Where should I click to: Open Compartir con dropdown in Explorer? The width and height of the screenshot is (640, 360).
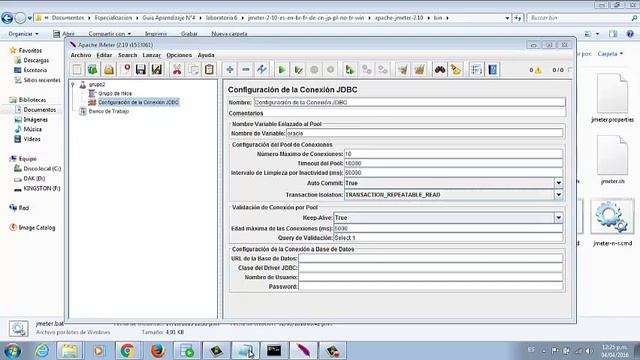110,34
